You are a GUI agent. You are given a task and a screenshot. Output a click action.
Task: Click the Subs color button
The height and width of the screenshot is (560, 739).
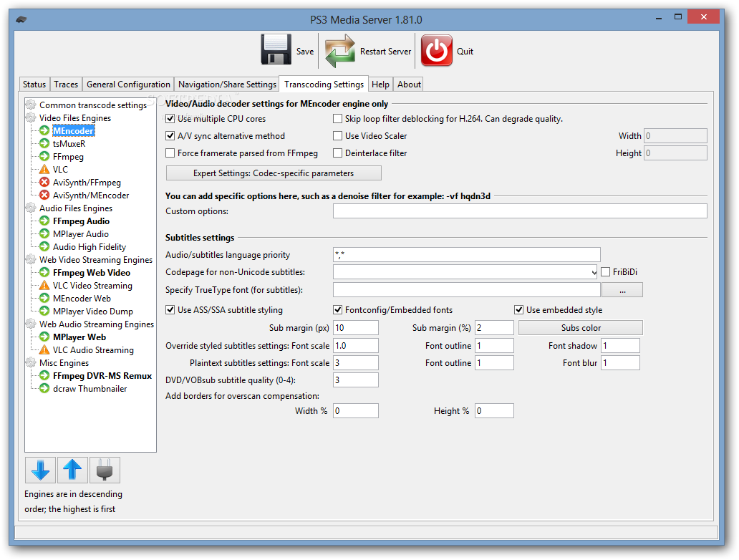tap(581, 327)
